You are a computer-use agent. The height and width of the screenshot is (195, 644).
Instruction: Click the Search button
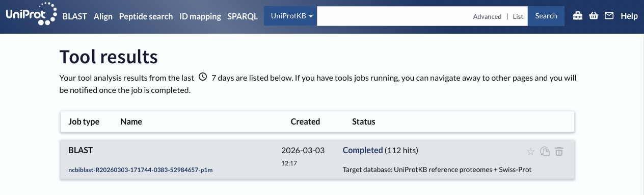pyautogui.click(x=546, y=16)
